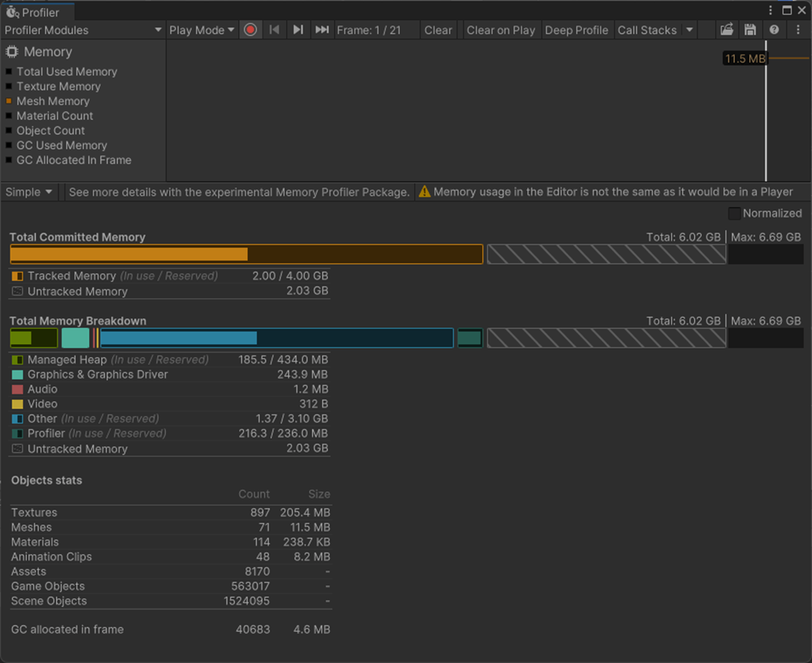This screenshot has width=812, height=663.
Task: Click the Memory Profiler Package details message
Action: pyautogui.click(x=239, y=192)
